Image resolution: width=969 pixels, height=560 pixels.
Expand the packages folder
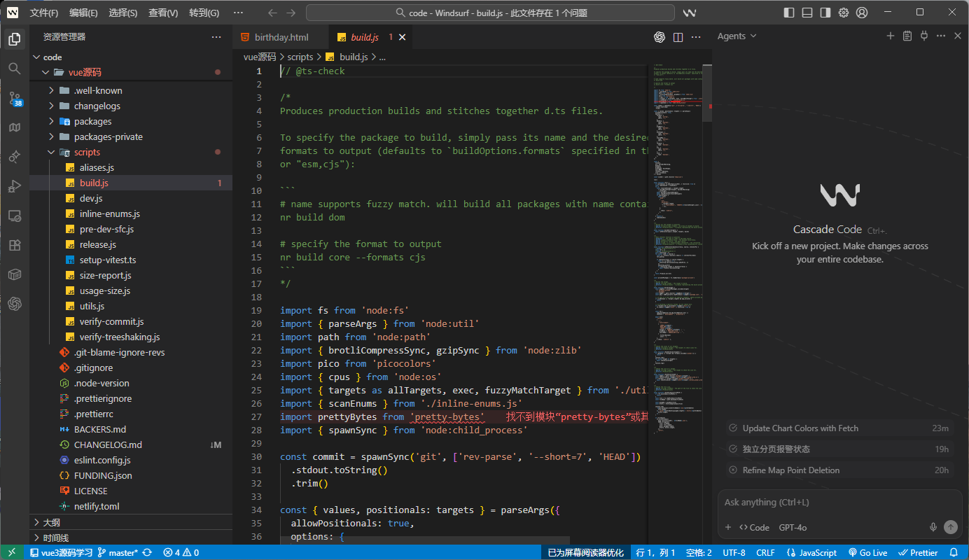pyautogui.click(x=51, y=121)
